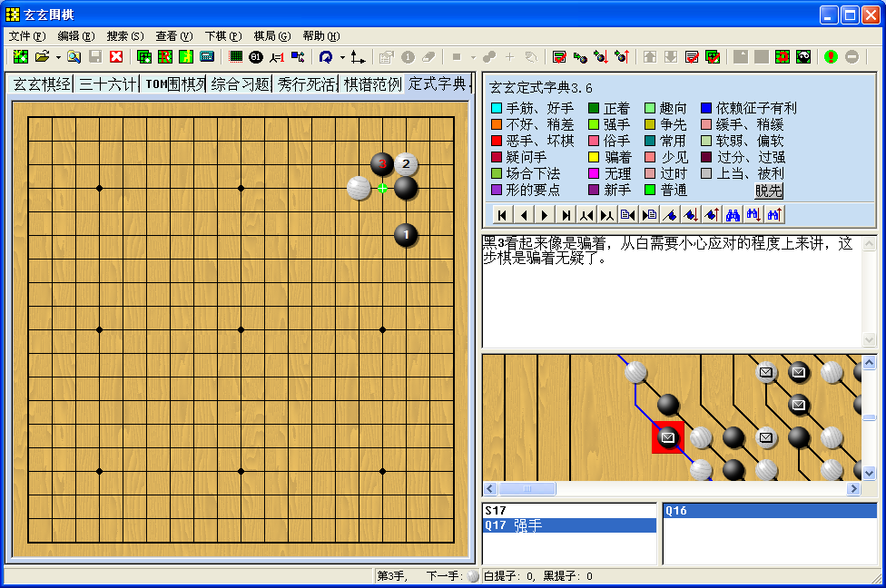Expand the open-file dropdown arrow
Screen dimensions: 886x588
pos(57,57)
